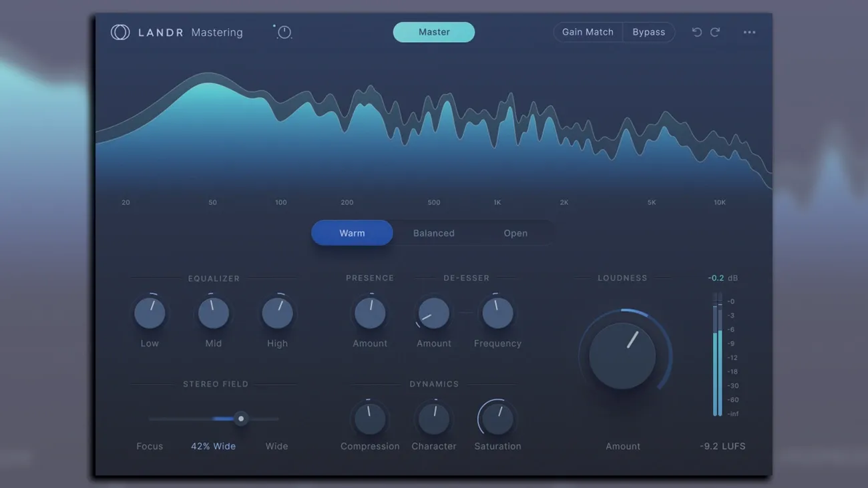The height and width of the screenshot is (488, 868).
Task: Click the -9.2 LUFS readout
Action: click(x=722, y=446)
